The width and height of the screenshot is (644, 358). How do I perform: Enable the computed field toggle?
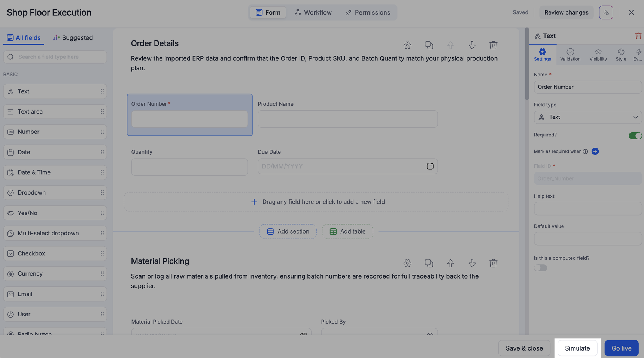pyautogui.click(x=540, y=268)
